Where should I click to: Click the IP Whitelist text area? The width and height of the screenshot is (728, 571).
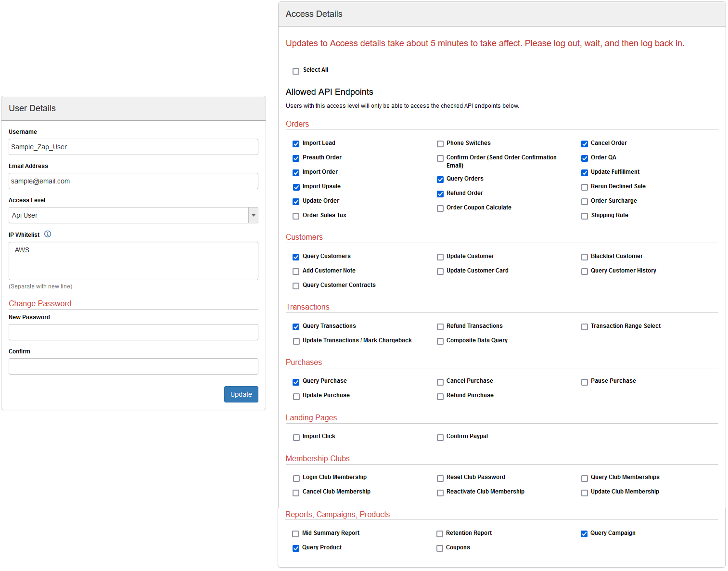click(x=133, y=261)
